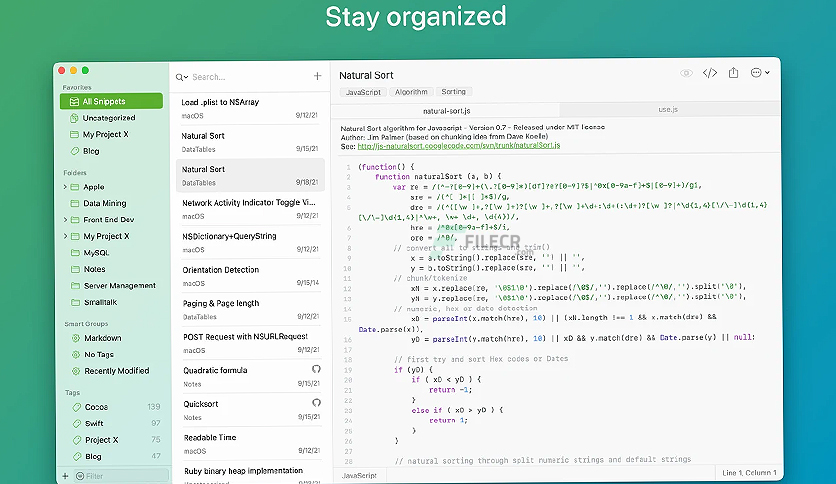Screen dimensions: 836x484
Task: Click the Sorting tag pill
Action: (x=454, y=92)
